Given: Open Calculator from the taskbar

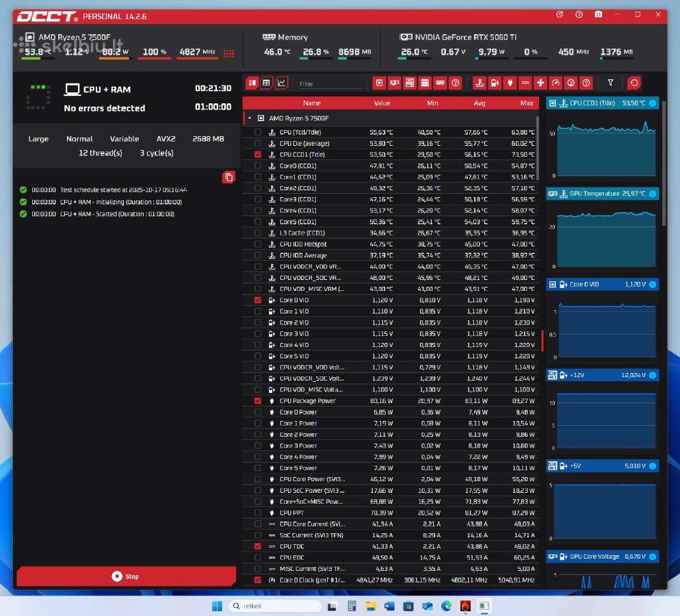Looking at the screenshot, I should (352, 606).
